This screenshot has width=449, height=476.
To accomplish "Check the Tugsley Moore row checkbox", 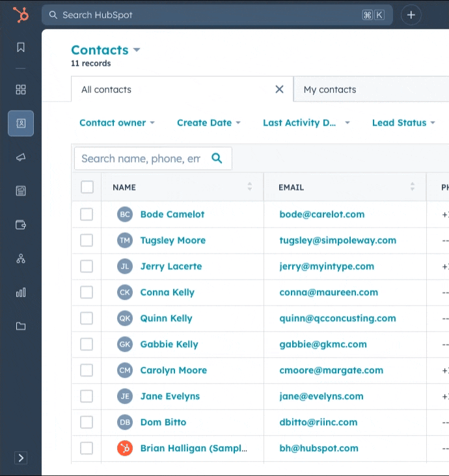I will coord(87,241).
